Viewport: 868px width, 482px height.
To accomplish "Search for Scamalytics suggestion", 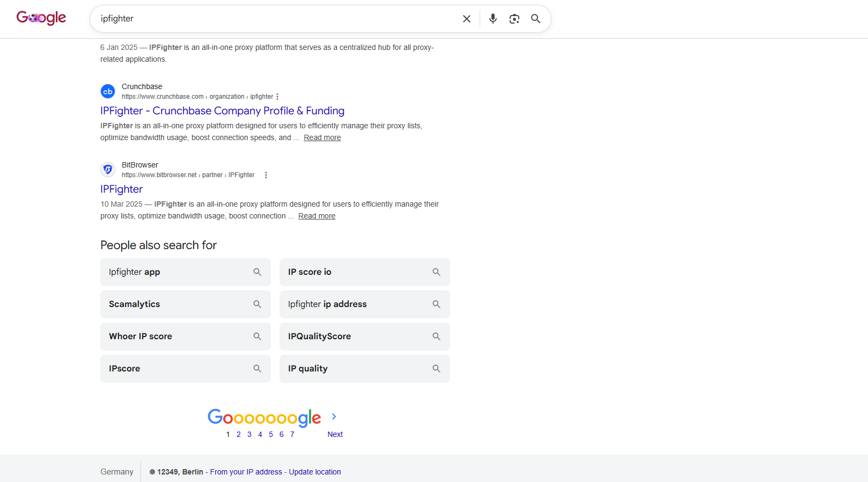I will click(186, 304).
